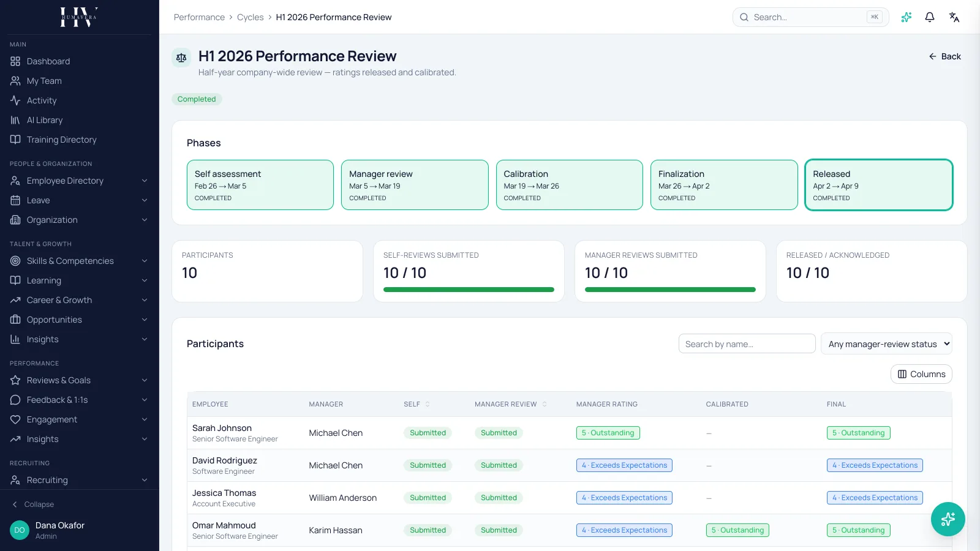Image resolution: width=980 pixels, height=551 pixels.
Task: Expand Recruiting submenu chevron
Action: [x=145, y=480]
